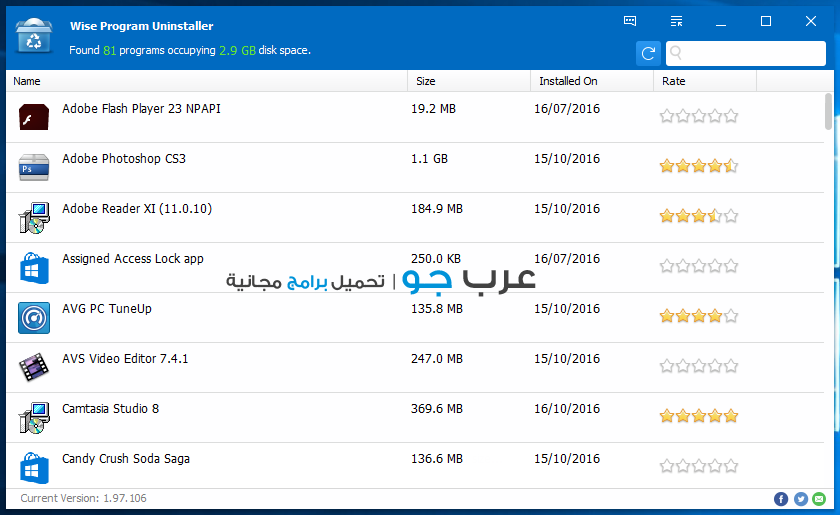The height and width of the screenshot is (515, 840).
Task: Click the 369.6 MB size value
Action: tap(437, 409)
